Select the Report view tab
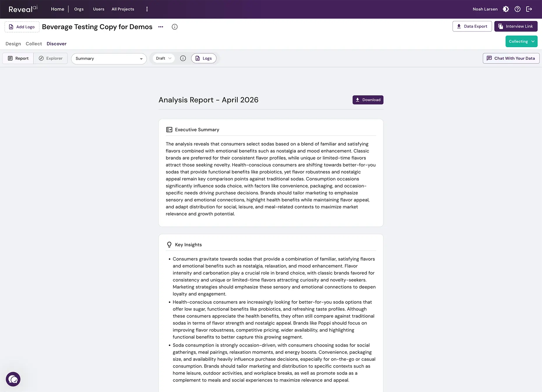542x392 pixels. [18, 58]
